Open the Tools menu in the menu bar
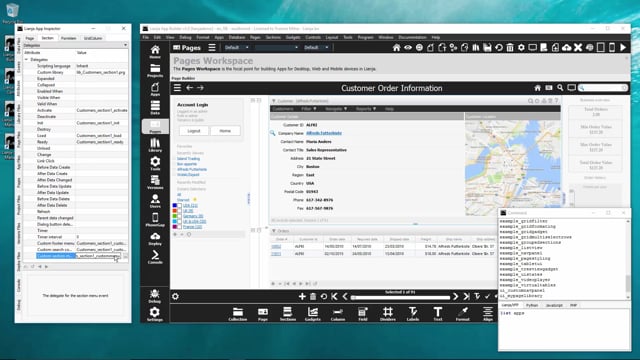 (348, 37)
